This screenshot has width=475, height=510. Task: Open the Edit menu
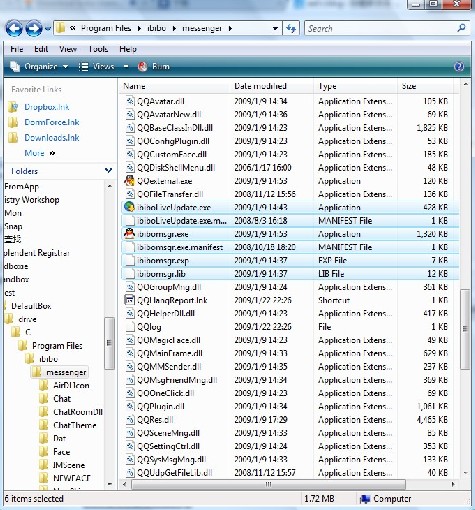point(41,49)
